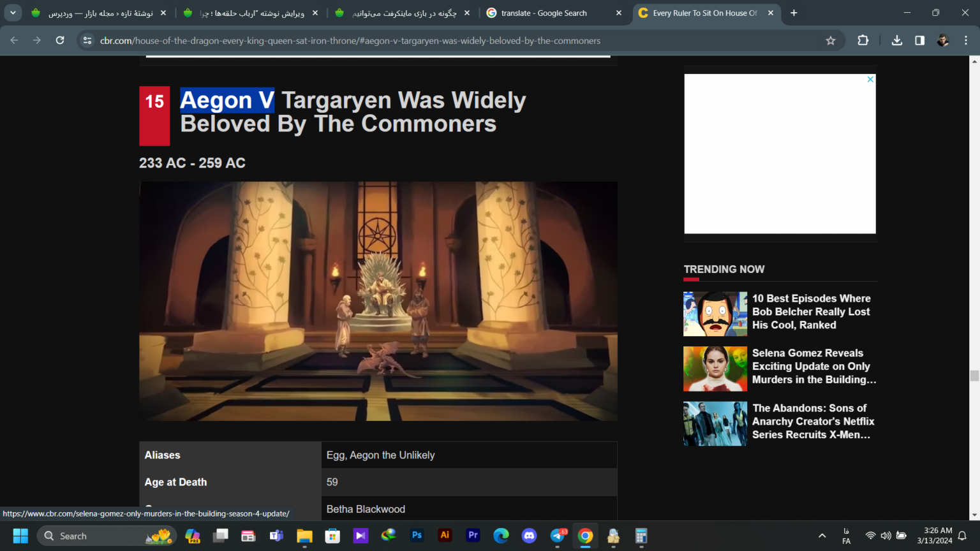The height and width of the screenshot is (551, 980).
Task: Click the 'Aliases' table label
Action: tap(162, 455)
